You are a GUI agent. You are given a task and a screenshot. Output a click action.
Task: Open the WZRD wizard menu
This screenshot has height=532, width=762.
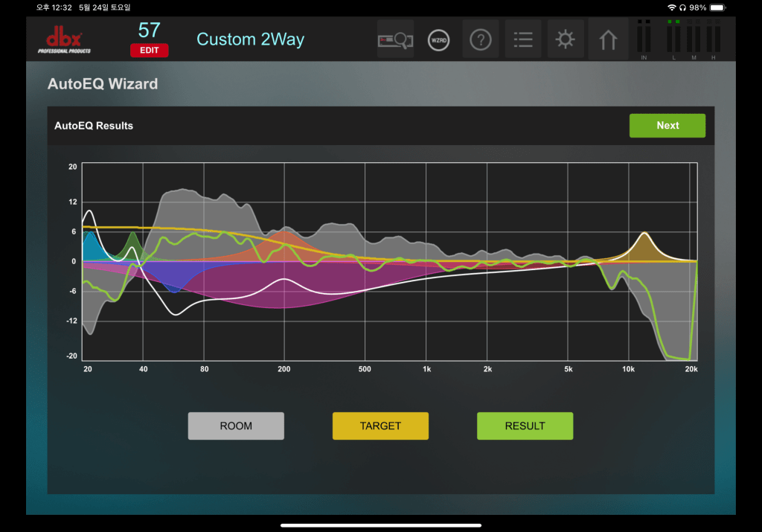tap(438, 39)
